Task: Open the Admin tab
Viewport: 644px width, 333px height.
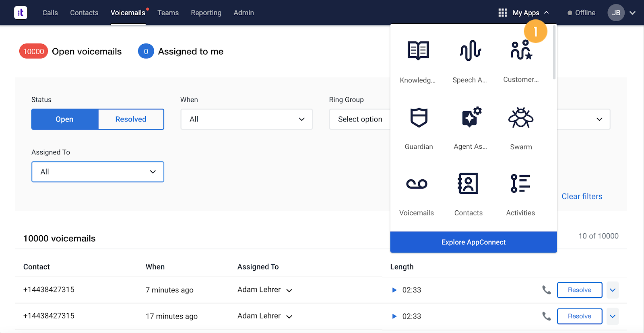Action: pyautogui.click(x=244, y=13)
